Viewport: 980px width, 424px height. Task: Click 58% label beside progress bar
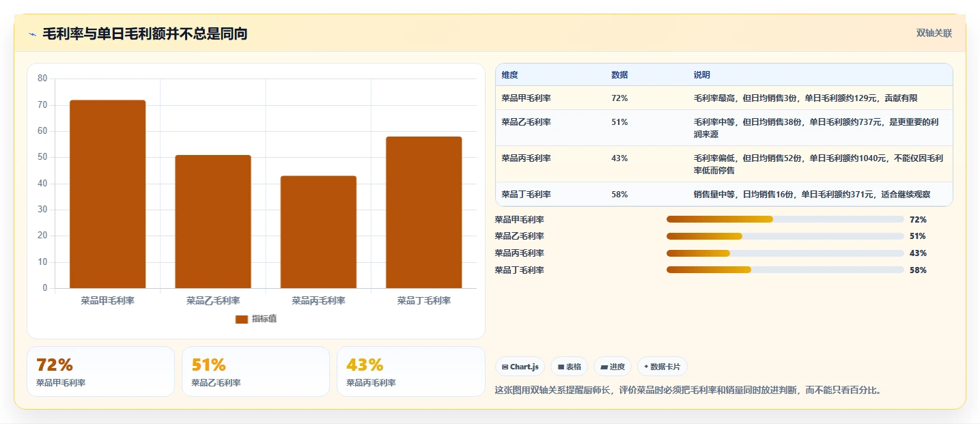[918, 270]
